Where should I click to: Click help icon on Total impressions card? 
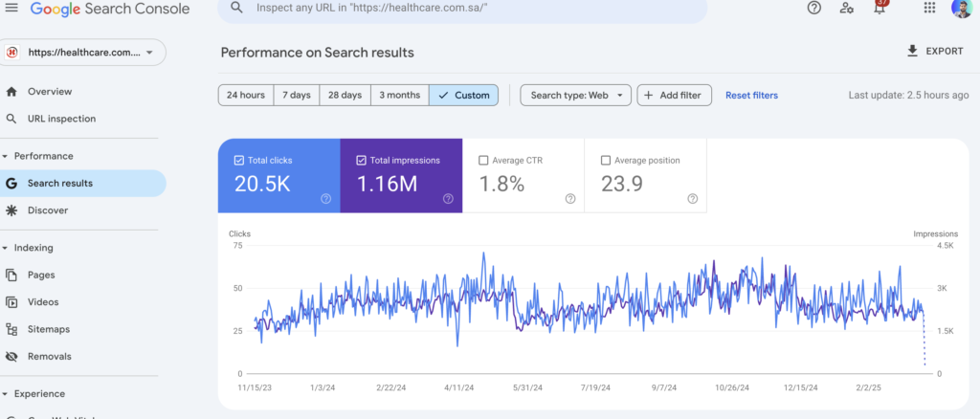[x=448, y=199]
